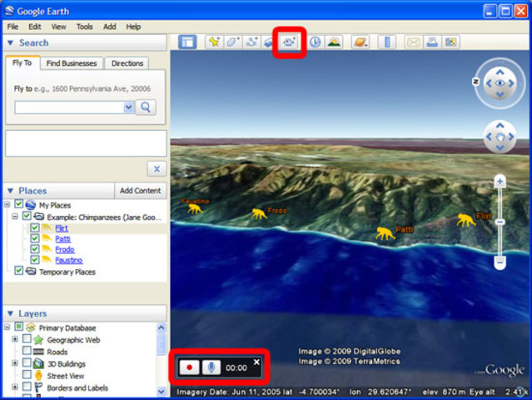Uncheck the Patti placemark checkbox
The image size is (532, 400).
tap(35, 238)
